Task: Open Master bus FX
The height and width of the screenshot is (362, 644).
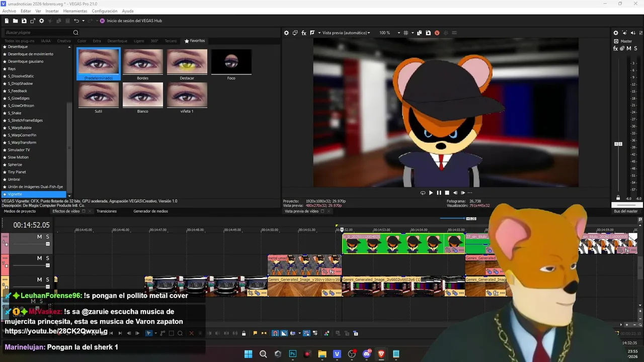Action: tap(616, 49)
